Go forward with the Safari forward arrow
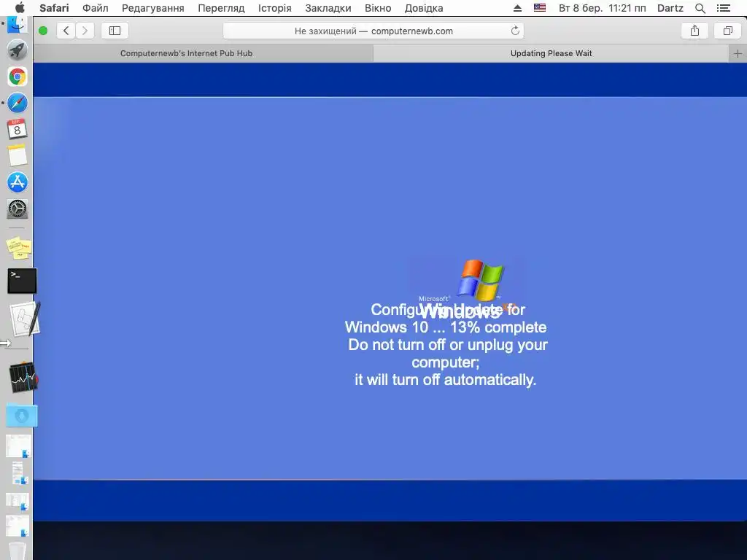The height and width of the screenshot is (560, 747). point(85,31)
